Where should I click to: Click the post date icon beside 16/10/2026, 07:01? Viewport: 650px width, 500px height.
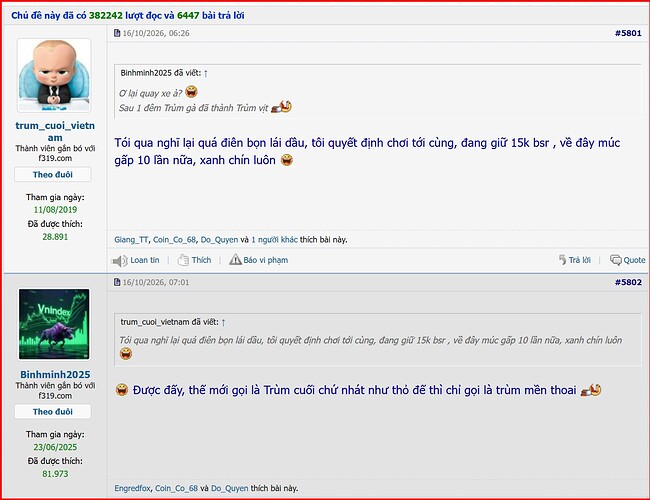[117, 282]
